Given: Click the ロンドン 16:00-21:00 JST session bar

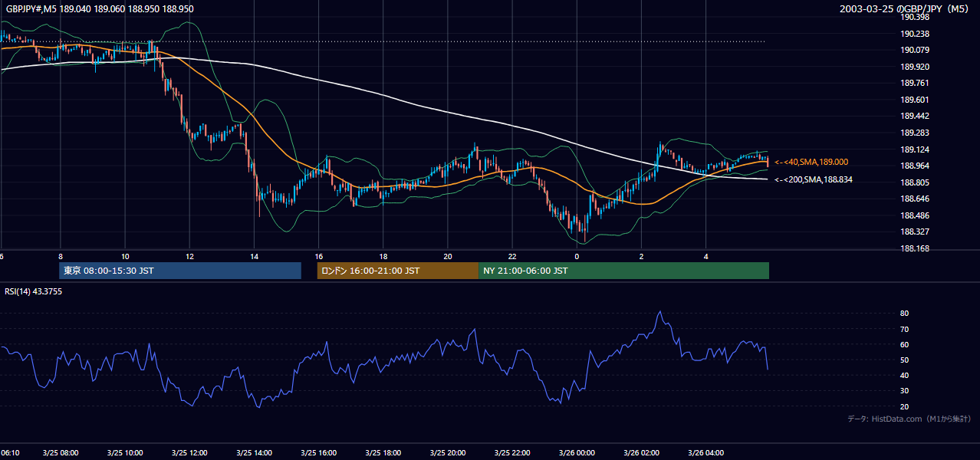Looking at the screenshot, I should pyautogui.click(x=398, y=271).
